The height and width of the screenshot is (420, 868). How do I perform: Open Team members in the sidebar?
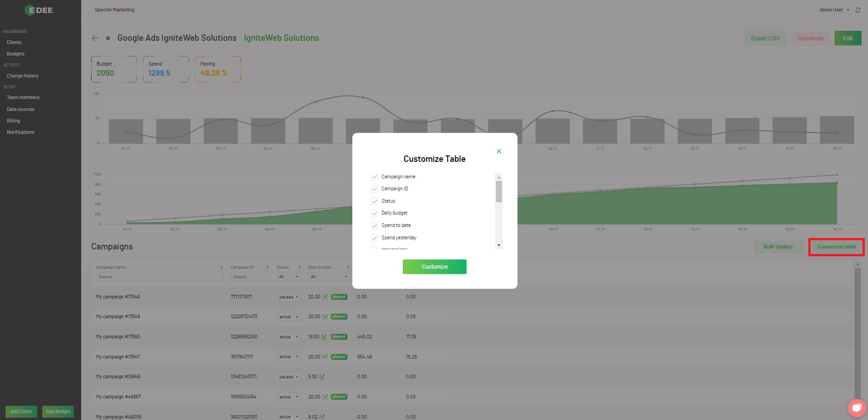(23, 97)
